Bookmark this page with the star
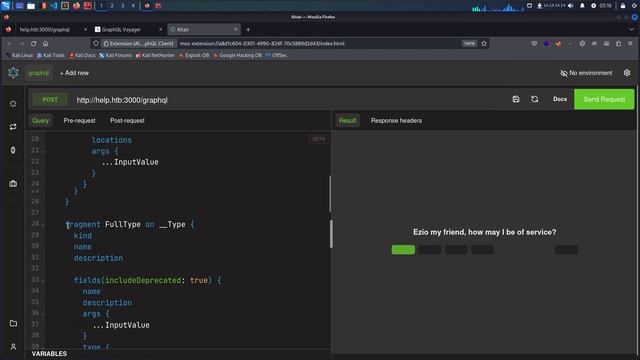The height and width of the screenshot is (360, 640). pyautogui.click(x=484, y=43)
